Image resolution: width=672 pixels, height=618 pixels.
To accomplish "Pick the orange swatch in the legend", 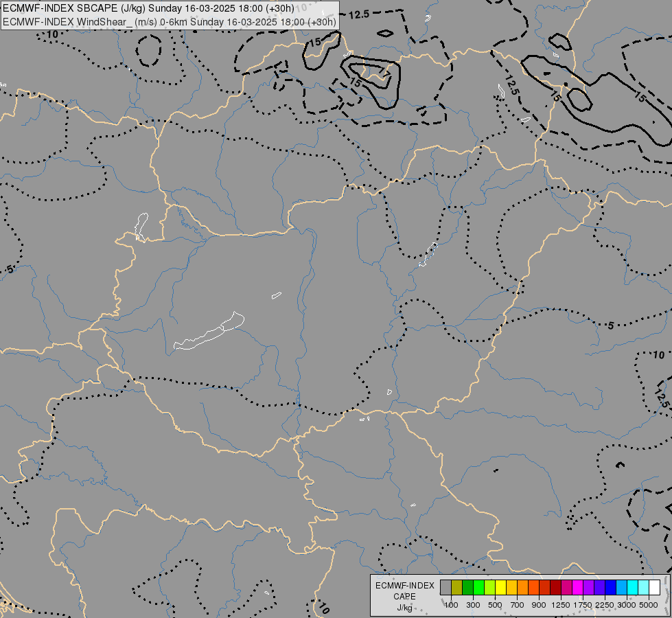I will tap(522, 587).
